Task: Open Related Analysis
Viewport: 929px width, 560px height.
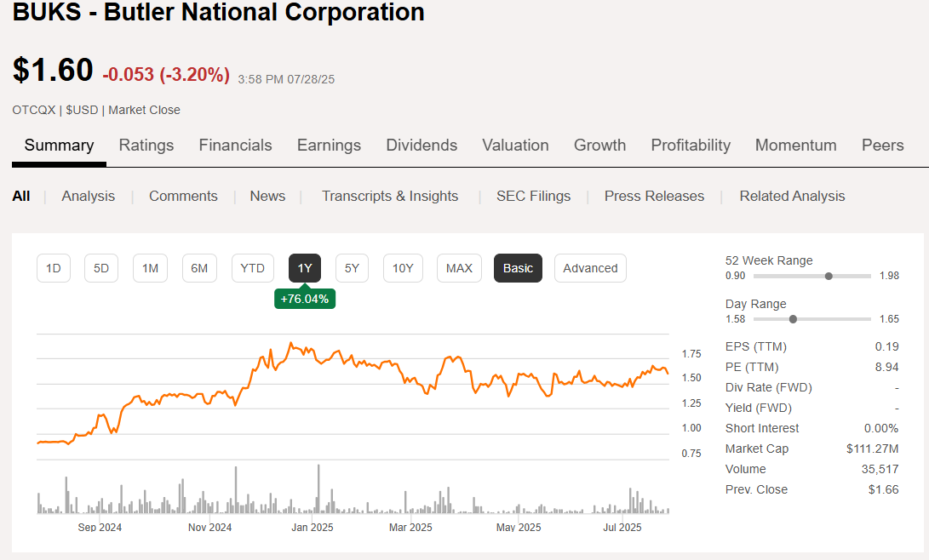Action: pyautogui.click(x=792, y=196)
